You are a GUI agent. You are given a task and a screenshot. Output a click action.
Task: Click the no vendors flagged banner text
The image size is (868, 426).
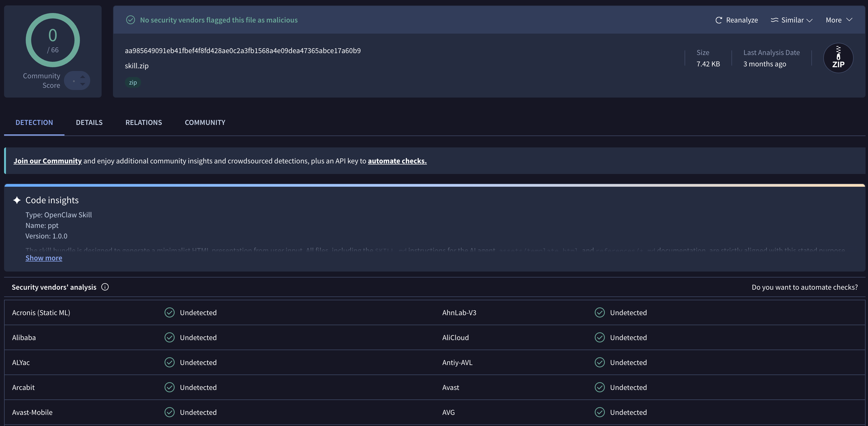(219, 20)
